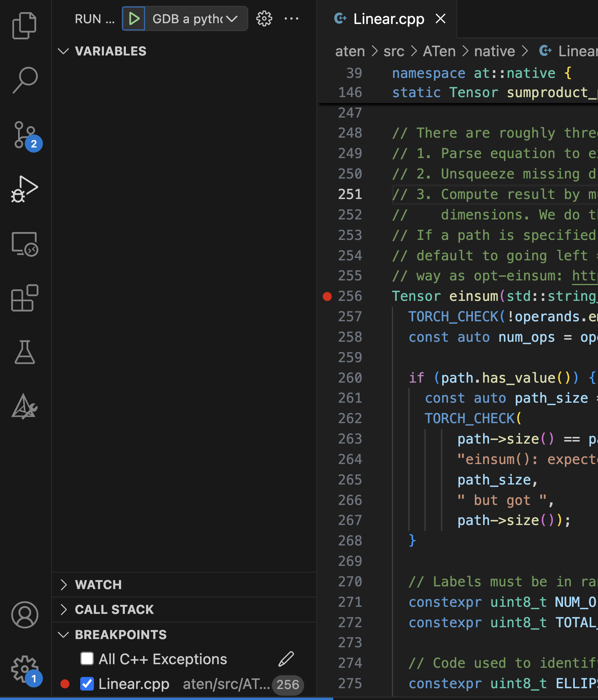Click the native breadcrumb item

[494, 51]
